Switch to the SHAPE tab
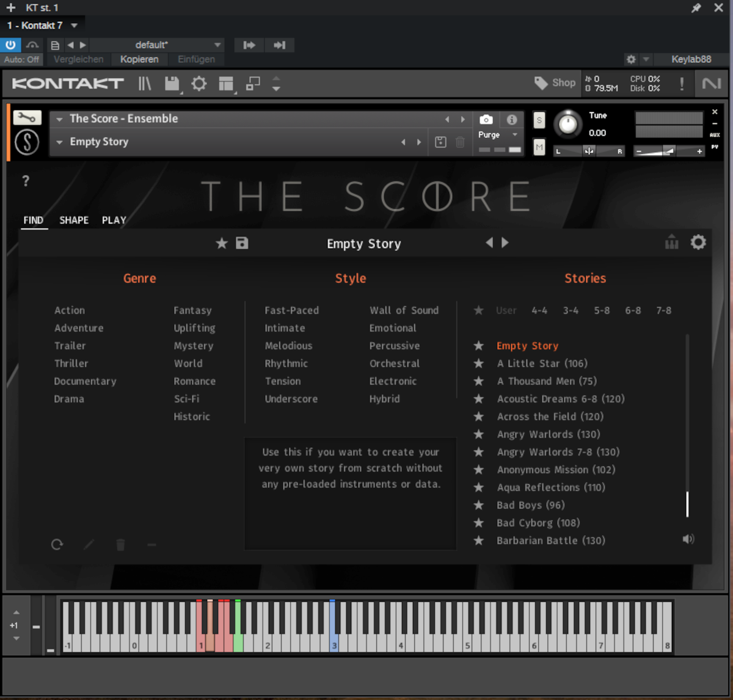733x700 pixels. (x=74, y=220)
